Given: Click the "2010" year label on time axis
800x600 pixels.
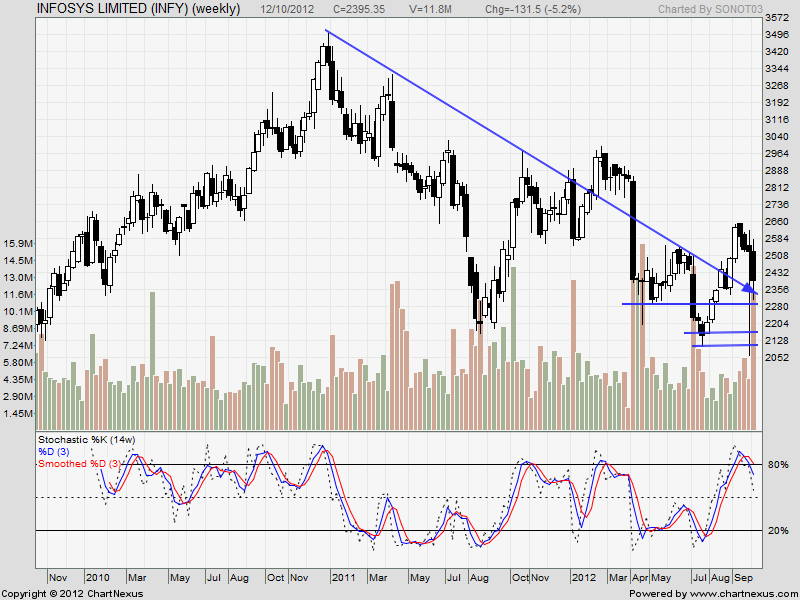Looking at the screenshot, I should 97,578.
